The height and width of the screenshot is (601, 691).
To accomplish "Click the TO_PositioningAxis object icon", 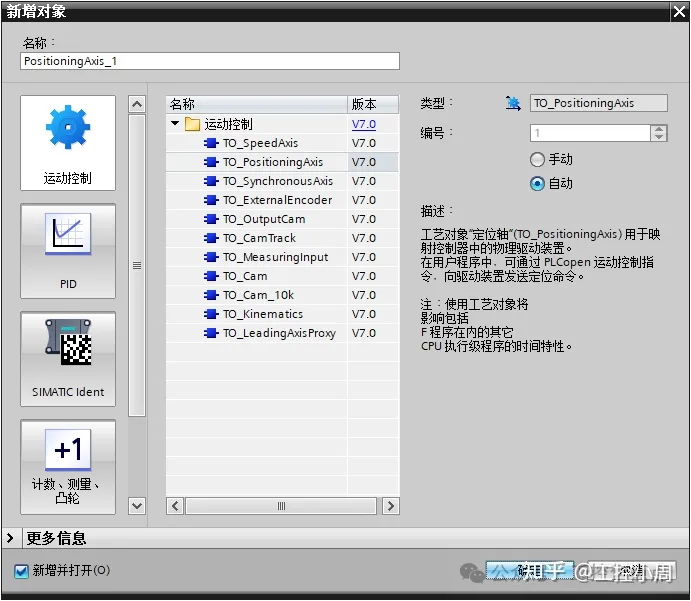I will click(211, 162).
